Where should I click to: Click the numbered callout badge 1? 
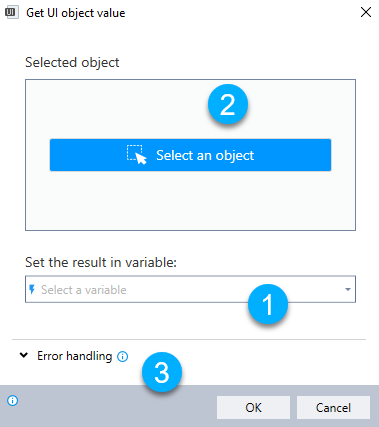click(x=268, y=304)
